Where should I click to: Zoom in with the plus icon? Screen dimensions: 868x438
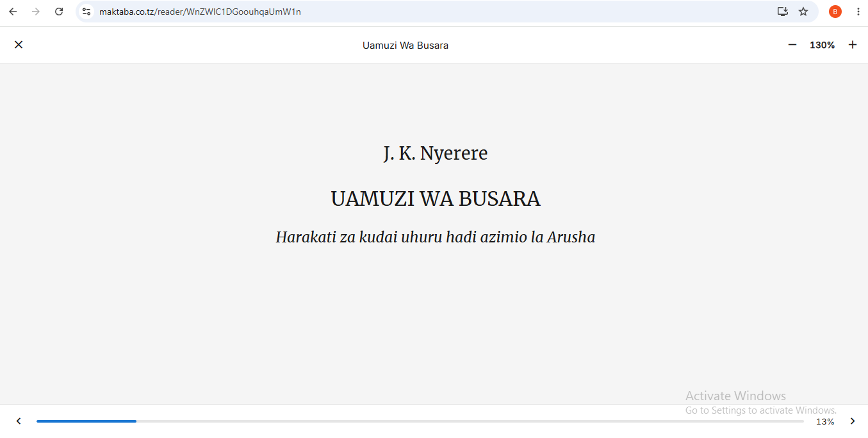853,45
